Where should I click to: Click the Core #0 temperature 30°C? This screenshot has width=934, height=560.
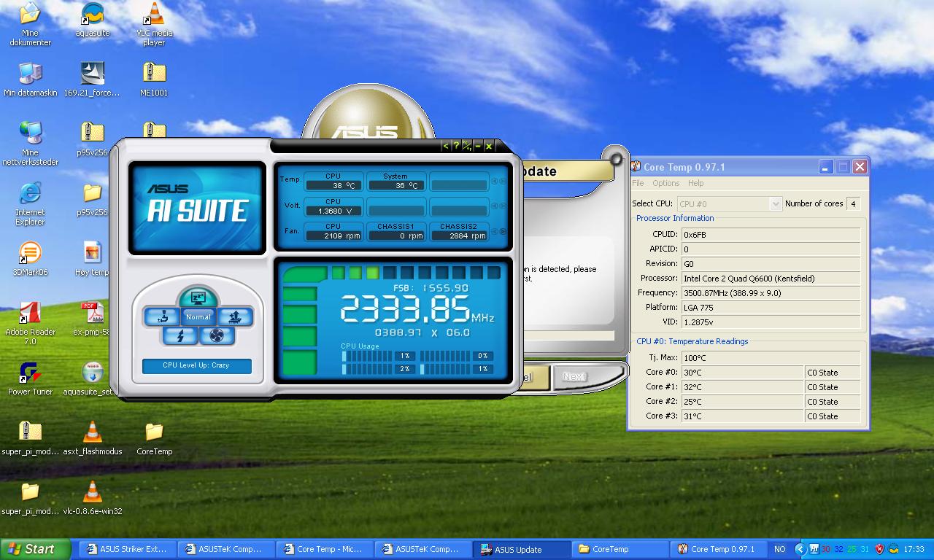click(741, 373)
